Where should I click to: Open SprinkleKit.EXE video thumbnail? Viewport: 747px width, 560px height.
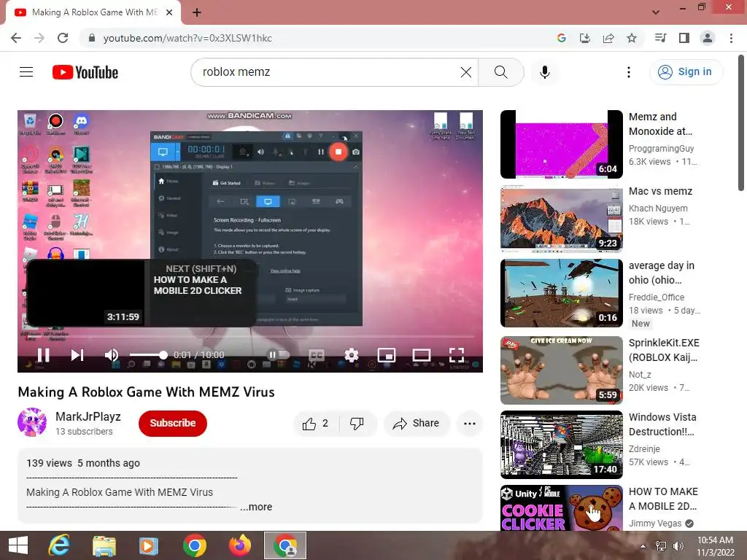[562, 370]
